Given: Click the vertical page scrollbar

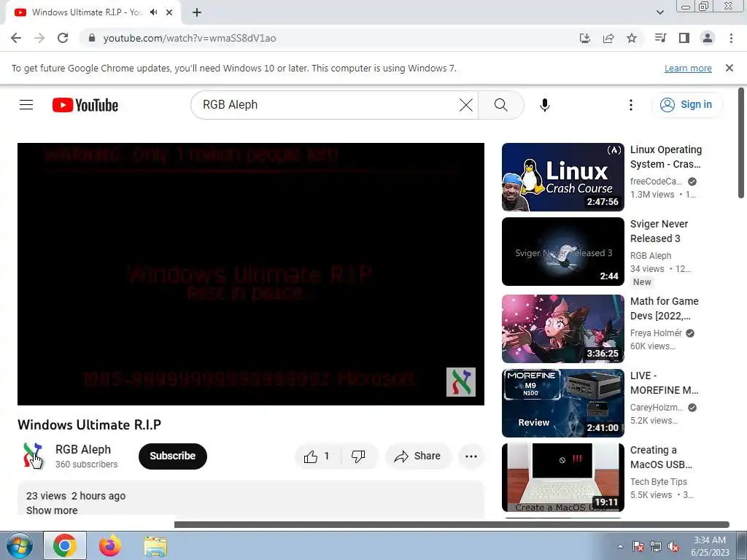Looking at the screenshot, I should [x=741, y=143].
